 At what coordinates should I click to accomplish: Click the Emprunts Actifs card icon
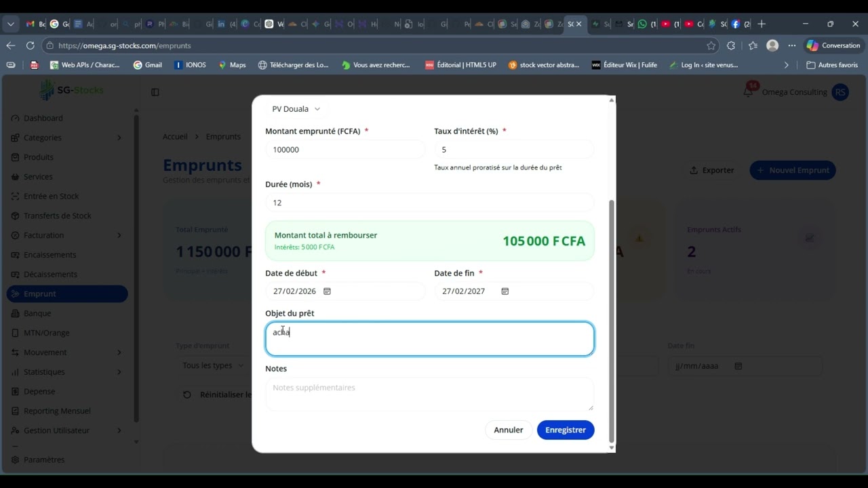point(810,239)
